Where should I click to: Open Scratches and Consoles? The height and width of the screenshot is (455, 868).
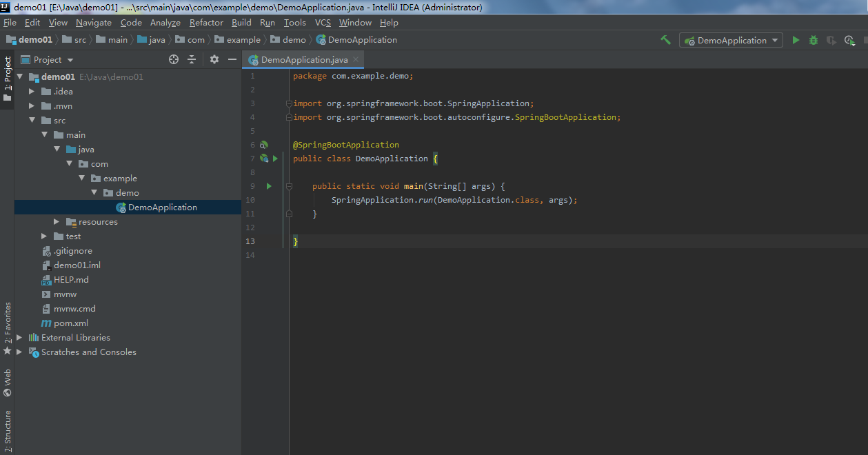(x=90, y=352)
